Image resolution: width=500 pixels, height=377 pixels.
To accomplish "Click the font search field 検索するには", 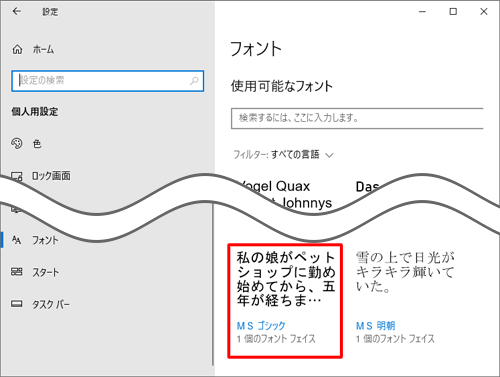I will pyautogui.click(x=357, y=118).
